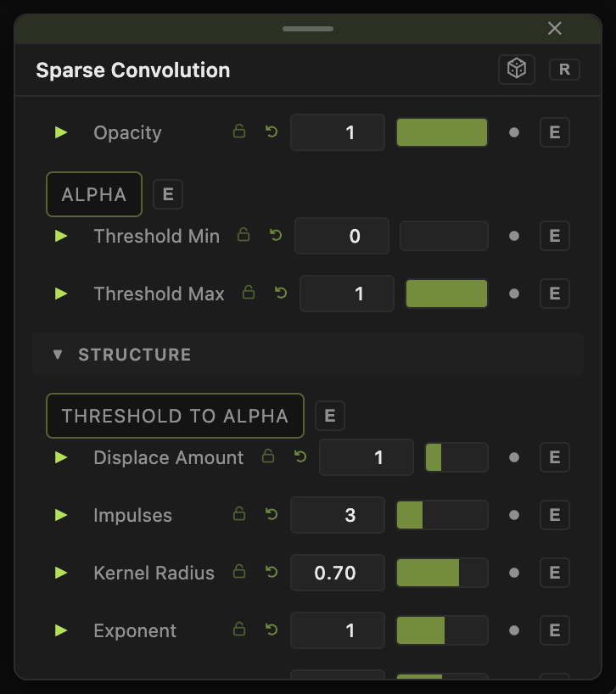Click the Kernel Radius slider bar
Screen dimensions: 616x694
click(442, 573)
